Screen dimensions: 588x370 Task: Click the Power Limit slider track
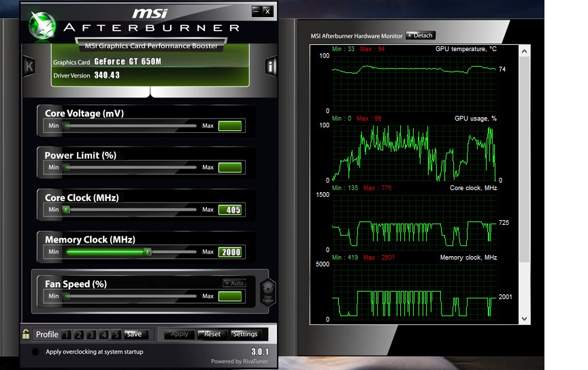(131, 168)
